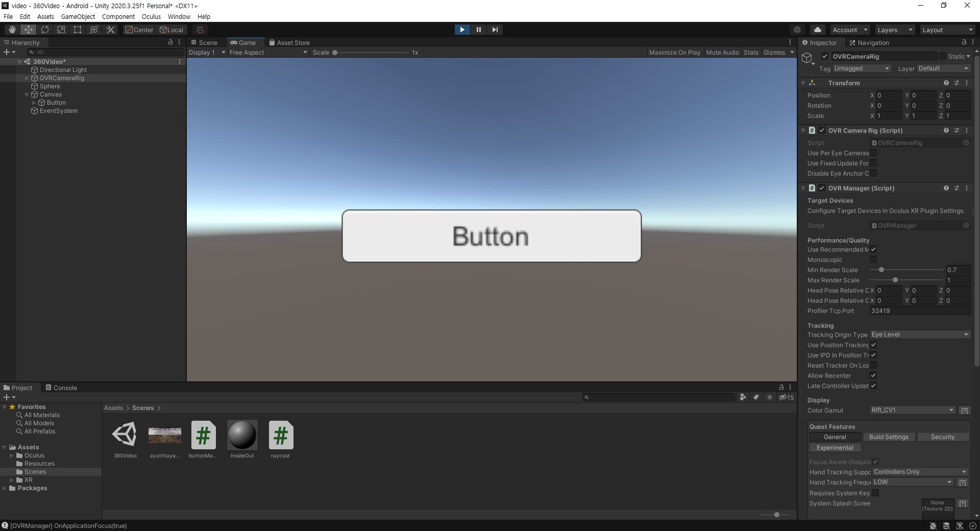Viewport: 980px width, 531px height.
Task: Collapse Canvas in Hierarchy
Action: point(27,94)
